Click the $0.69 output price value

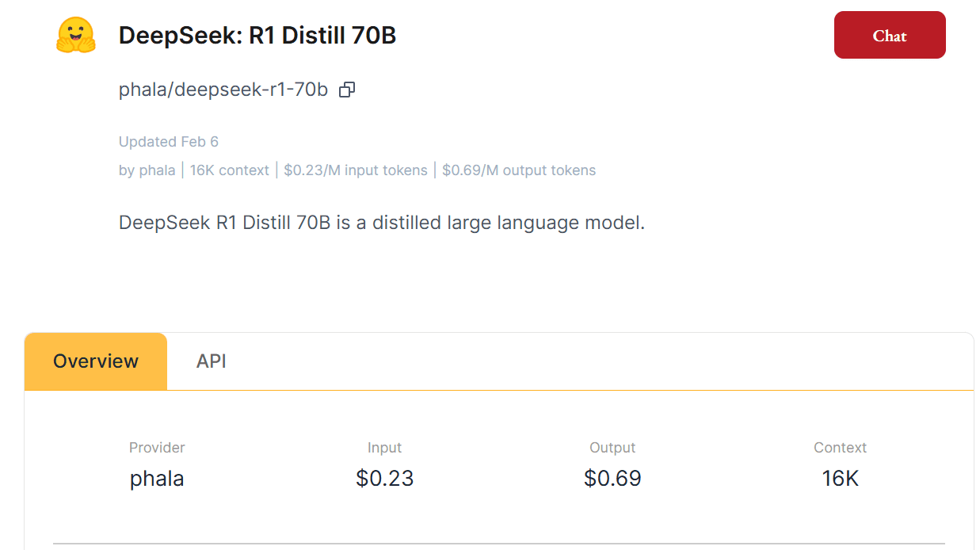612,478
